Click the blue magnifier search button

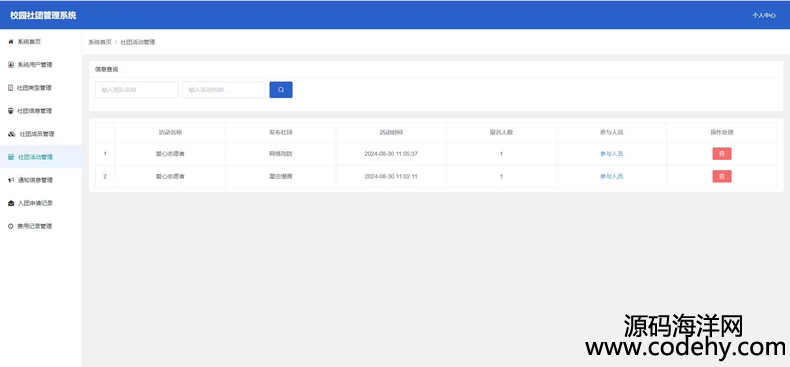pos(281,90)
